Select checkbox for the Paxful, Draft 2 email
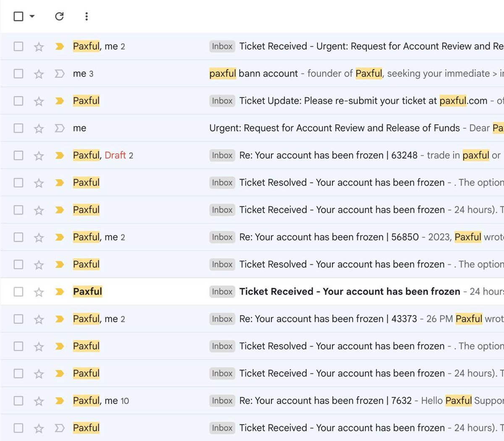Viewport: 504px width, 441px height. click(x=18, y=155)
